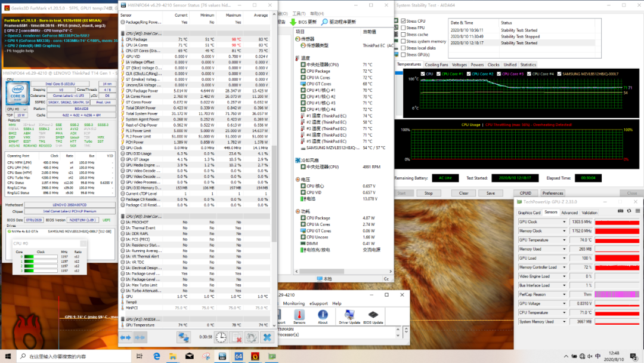Enable the Stress FPU checkbox

403,27
